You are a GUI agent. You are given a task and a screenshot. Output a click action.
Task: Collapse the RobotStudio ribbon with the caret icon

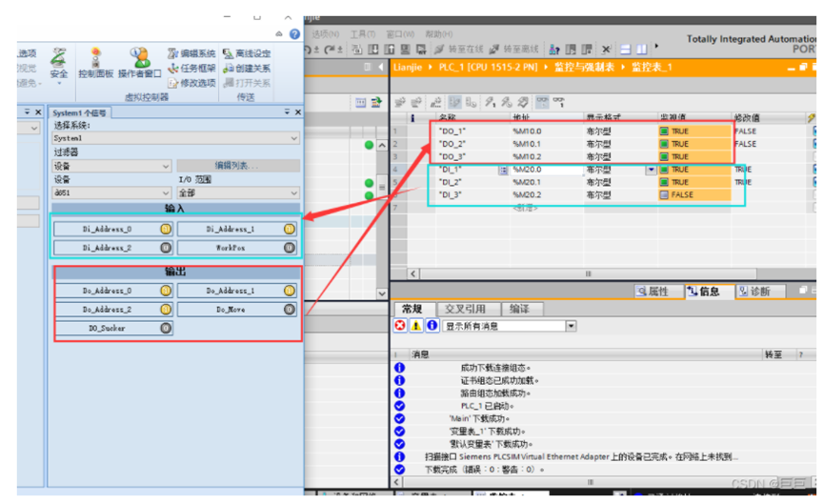tap(279, 34)
